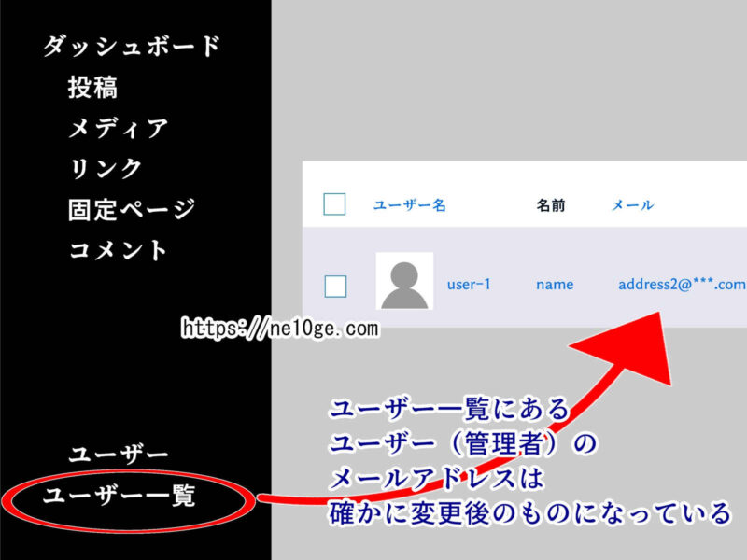This screenshot has height=560, width=747.
Task: Check the box for the user-1 row
Action: click(x=335, y=286)
